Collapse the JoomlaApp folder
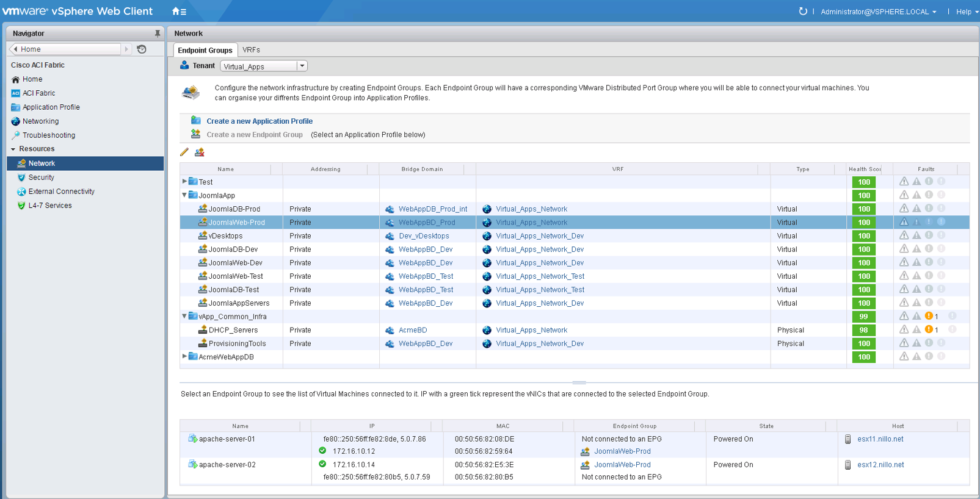This screenshot has height=499, width=980. coord(184,195)
